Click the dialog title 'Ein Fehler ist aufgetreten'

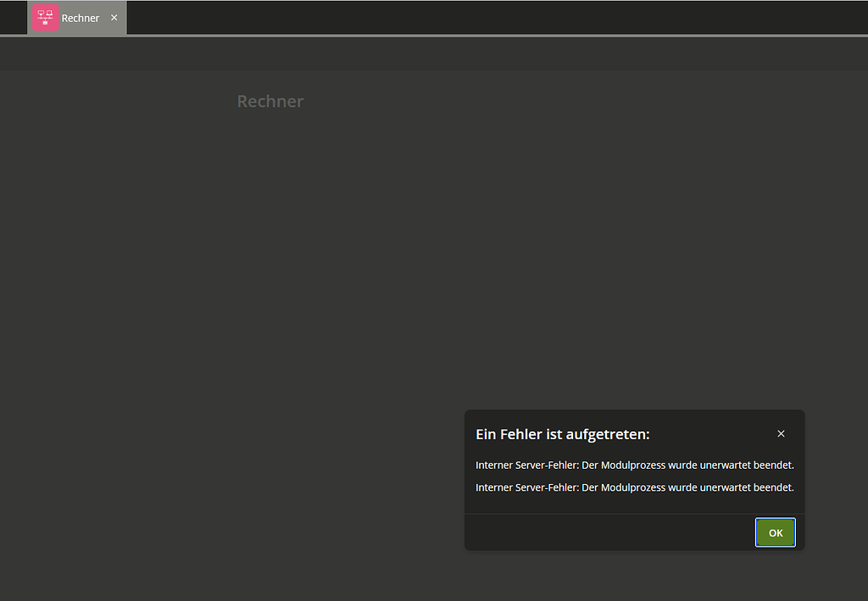(x=562, y=433)
